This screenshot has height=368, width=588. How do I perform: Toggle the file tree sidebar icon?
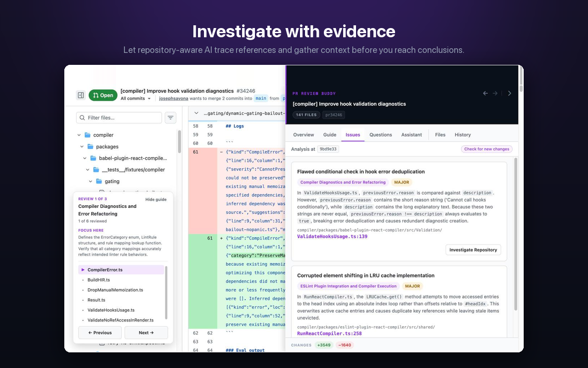coord(81,95)
